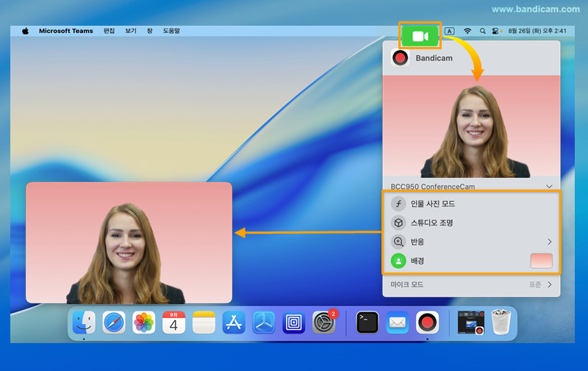
Task: Click the green camera icon in menu bar
Action: (x=420, y=36)
